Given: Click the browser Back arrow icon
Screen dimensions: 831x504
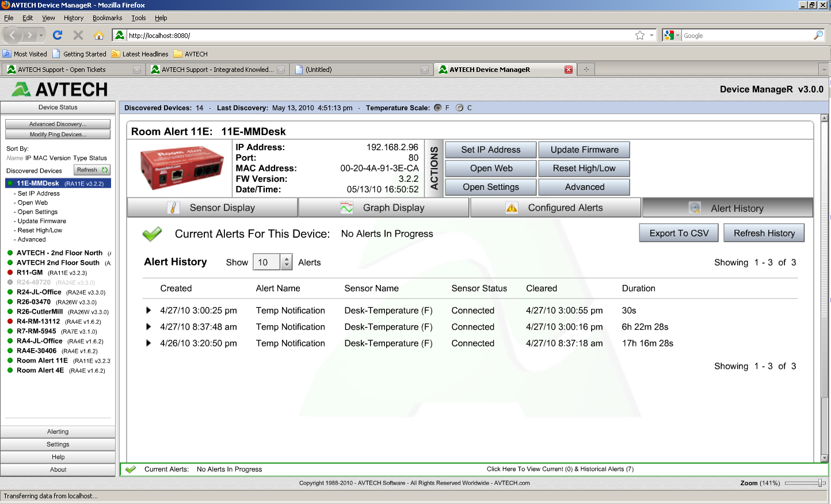Looking at the screenshot, I should [x=12, y=36].
